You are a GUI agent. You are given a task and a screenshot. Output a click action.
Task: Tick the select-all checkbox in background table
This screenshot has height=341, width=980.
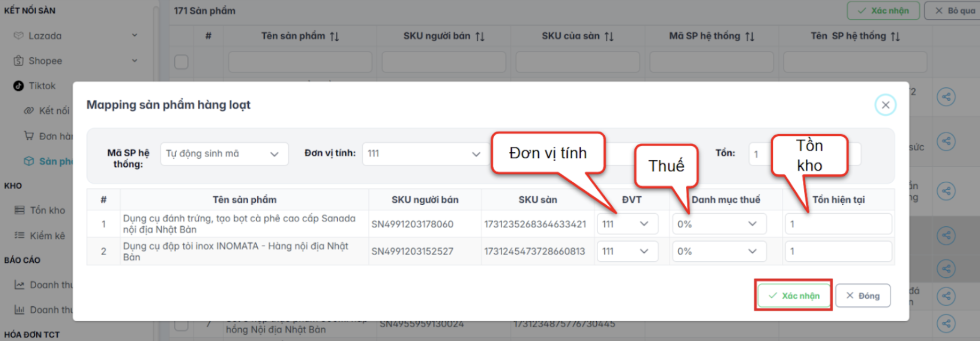tap(181, 62)
